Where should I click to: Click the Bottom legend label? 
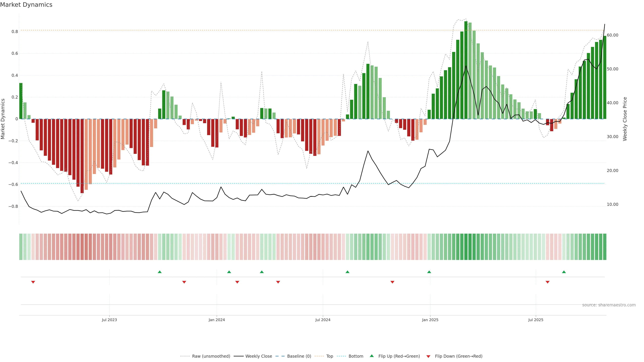coord(356,356)
